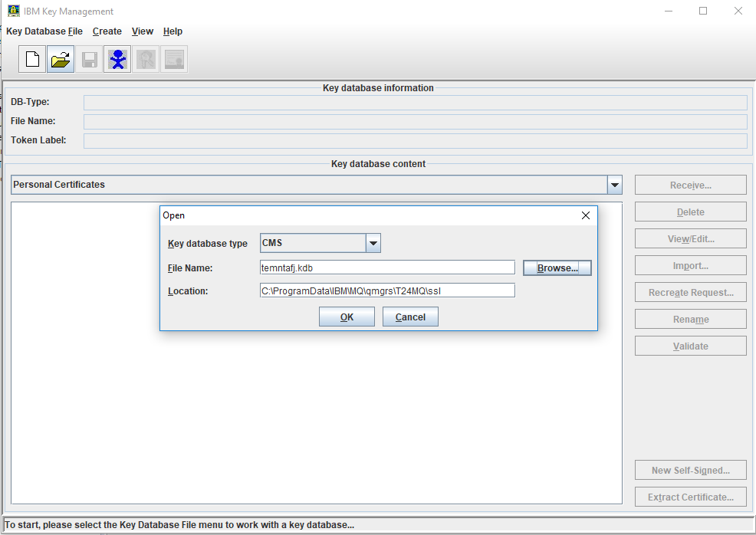Expand the Key database type dropdown arrow

(x=373, y=244)
